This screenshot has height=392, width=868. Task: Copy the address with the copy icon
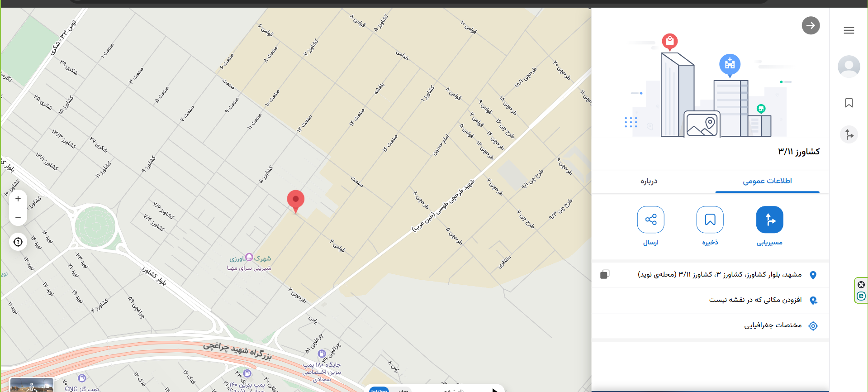[x=605, y=274]
